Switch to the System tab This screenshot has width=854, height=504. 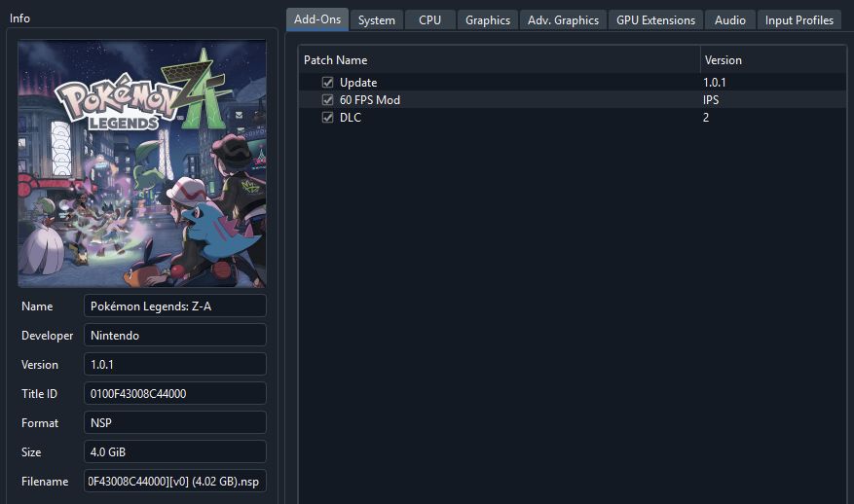376,20
